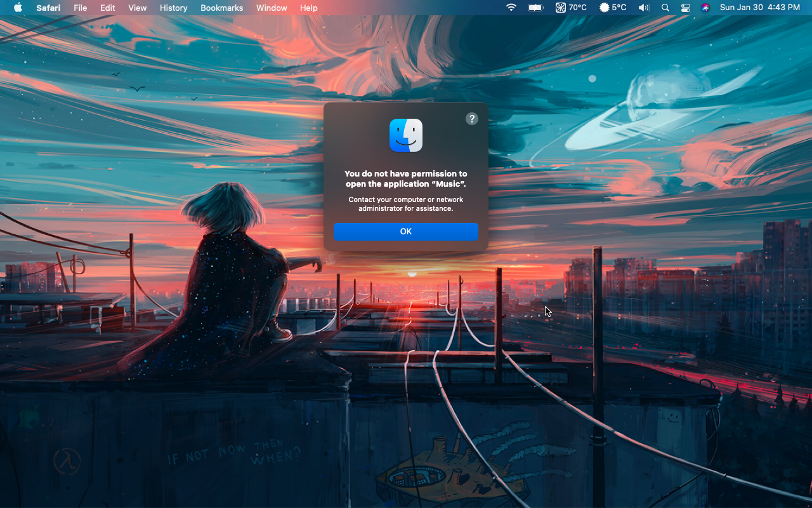
Task: Open the 70°C fan temperature monitor
Action: pyautogui.click(x=571, y=8)
